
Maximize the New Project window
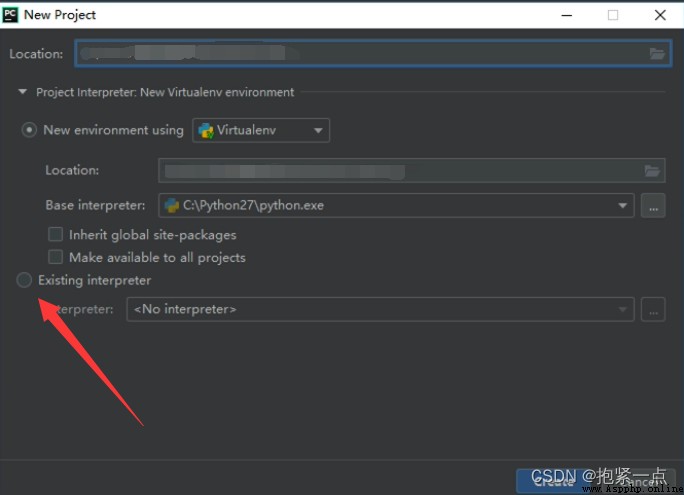click(613, 15)
